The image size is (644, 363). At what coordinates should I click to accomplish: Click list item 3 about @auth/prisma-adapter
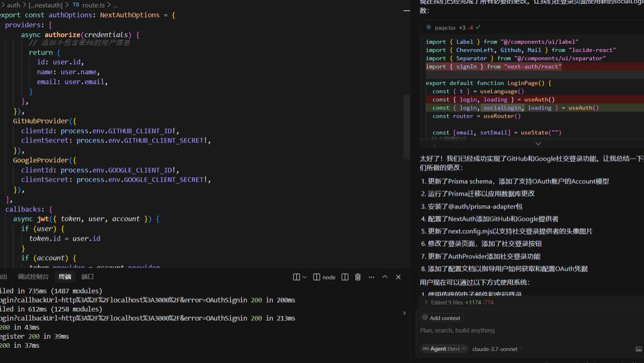[472, 206]
